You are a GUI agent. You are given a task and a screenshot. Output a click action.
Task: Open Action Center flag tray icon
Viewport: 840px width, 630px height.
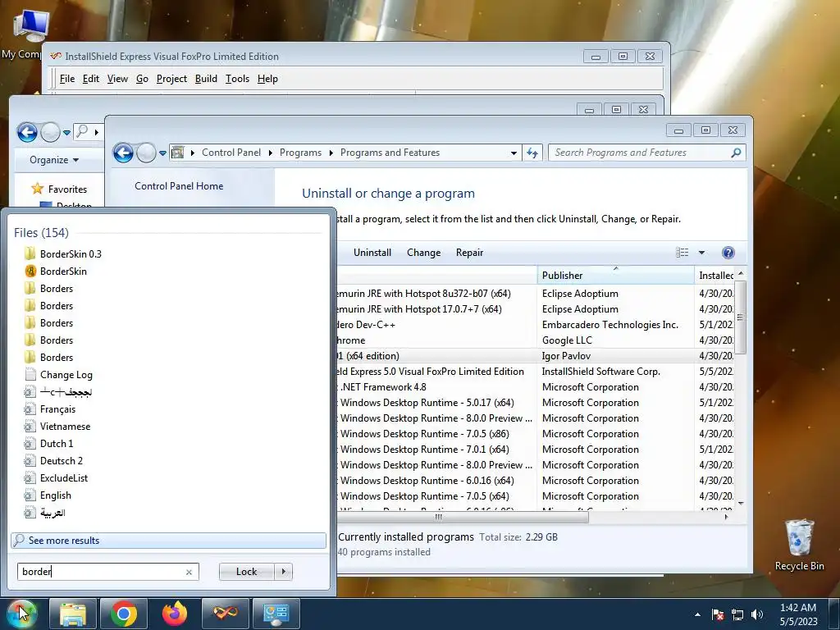click(x=718, y=614)
